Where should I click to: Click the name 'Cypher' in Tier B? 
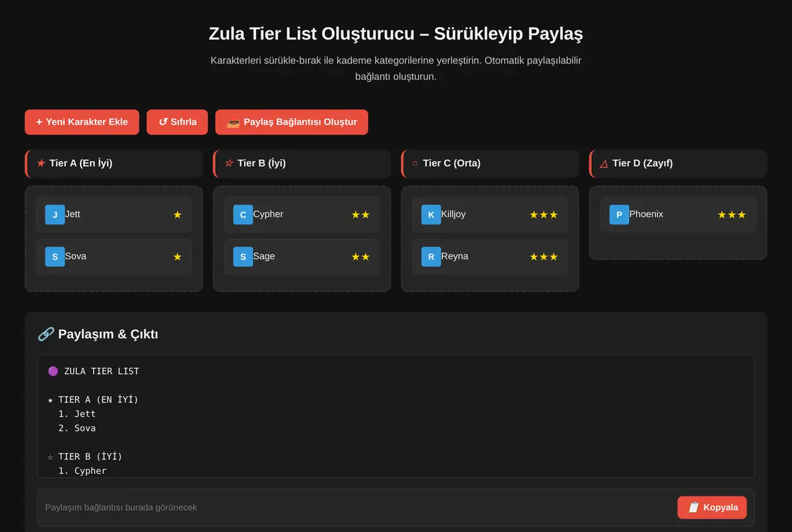(x=268, y=215)
